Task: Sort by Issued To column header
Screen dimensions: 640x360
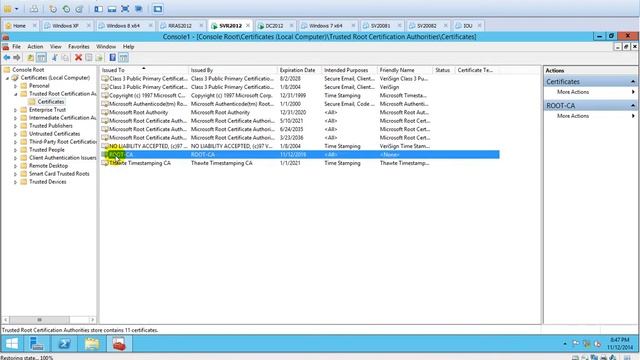Action: (144, 70)
